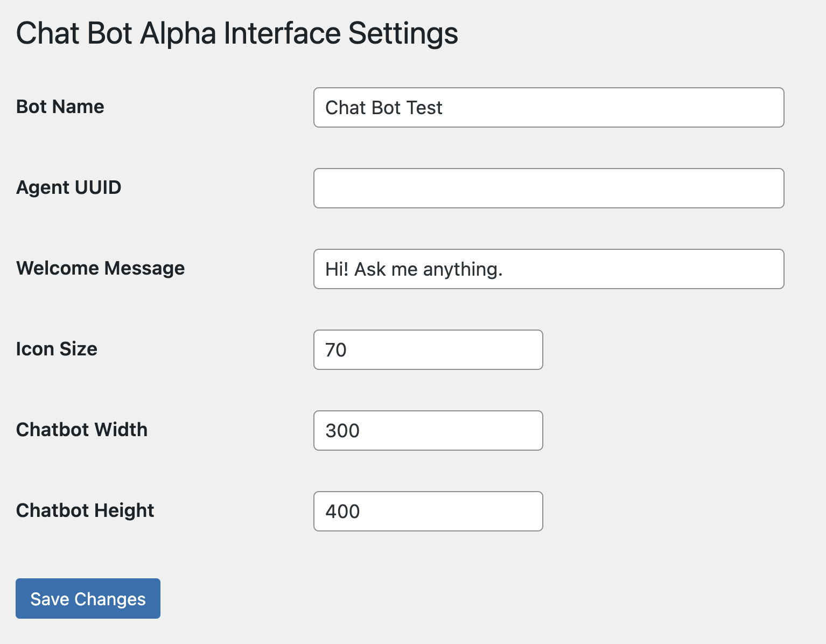Click the "Chat Bot Alpha Interface Settings" heading
The width and height of the screenshot is (826, 644).
237,33
